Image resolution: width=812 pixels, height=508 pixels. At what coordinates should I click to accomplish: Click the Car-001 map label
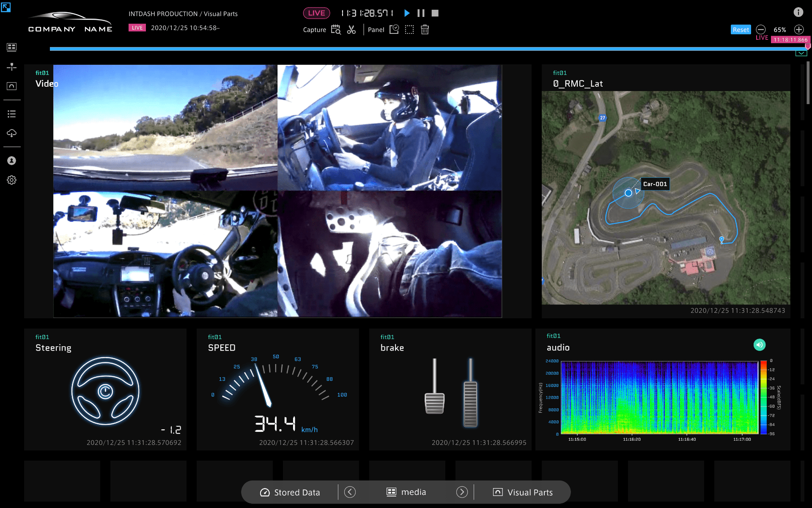coord(655,184)
